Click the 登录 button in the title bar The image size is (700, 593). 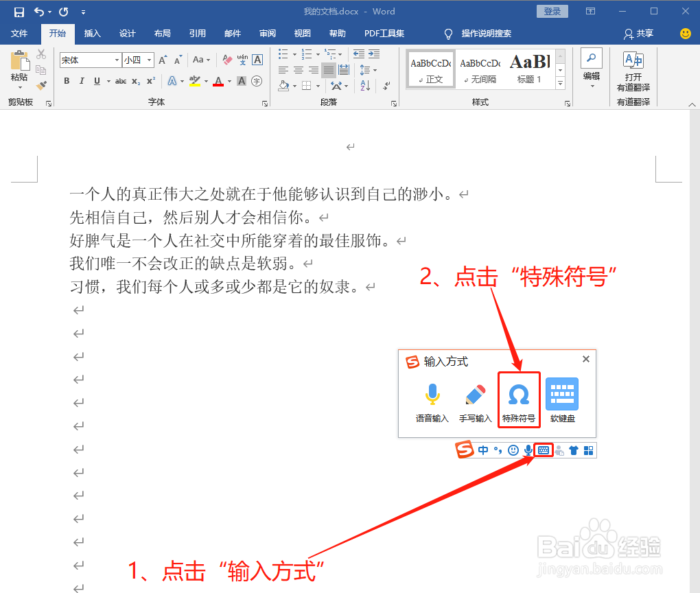tap(552, 11)
